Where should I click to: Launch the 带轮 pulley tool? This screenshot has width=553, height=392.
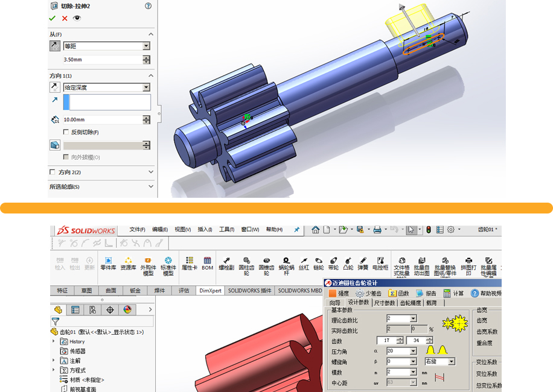(333, 264)
